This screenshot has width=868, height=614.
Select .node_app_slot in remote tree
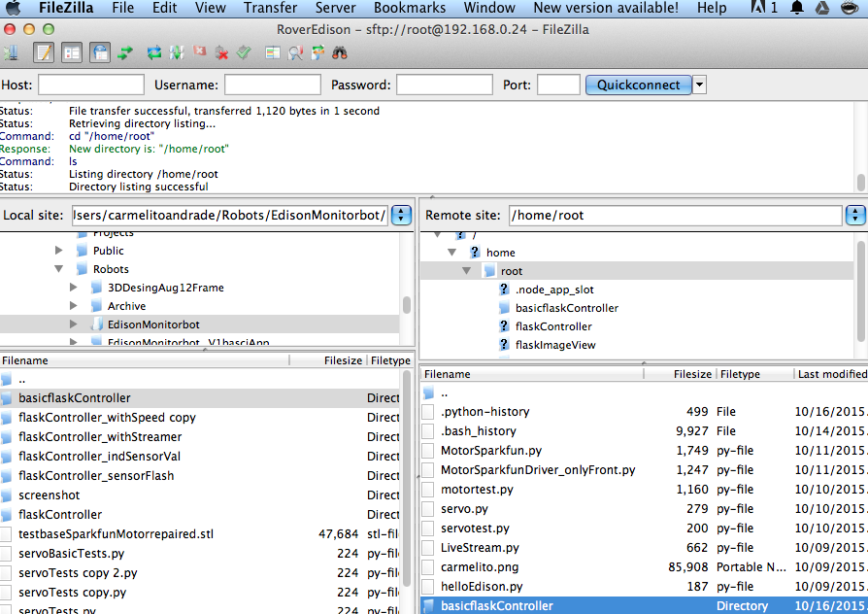pyautogui.click(x=554, y=290)
